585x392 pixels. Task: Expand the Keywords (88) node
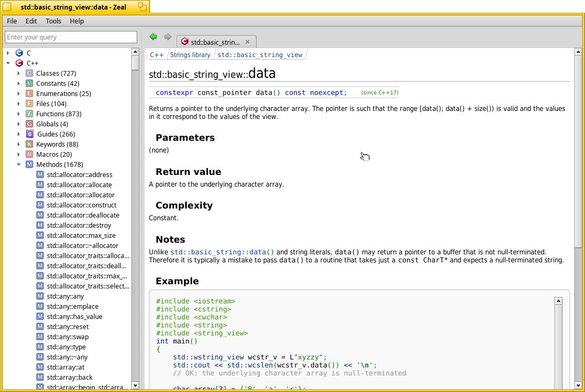(19, 144)
